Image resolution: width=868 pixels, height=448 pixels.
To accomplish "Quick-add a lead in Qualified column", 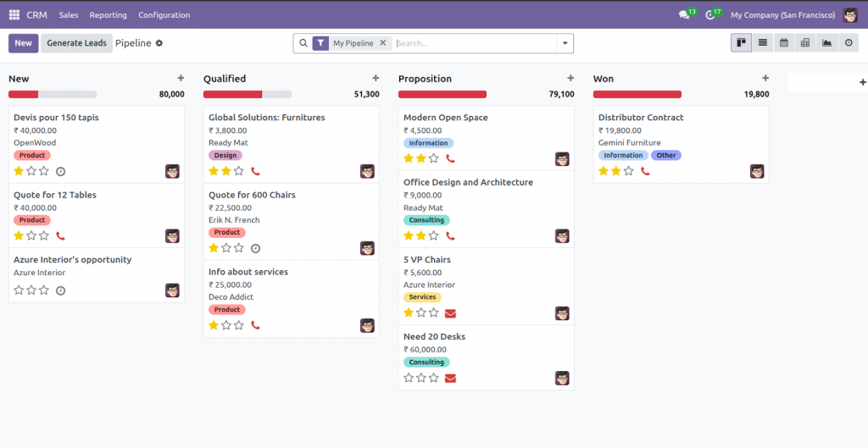I will 376,78.
